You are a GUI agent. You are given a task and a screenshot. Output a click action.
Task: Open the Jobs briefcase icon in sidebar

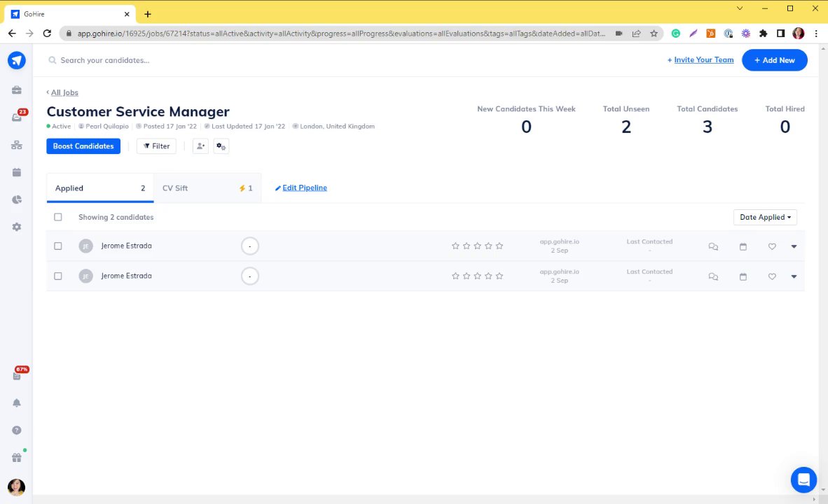(16, 90)
